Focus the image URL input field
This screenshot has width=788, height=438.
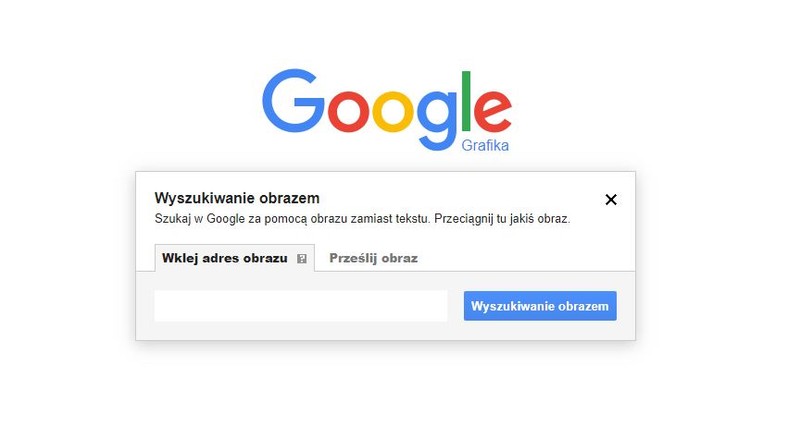pyautogui.click(x=300, y=306)
